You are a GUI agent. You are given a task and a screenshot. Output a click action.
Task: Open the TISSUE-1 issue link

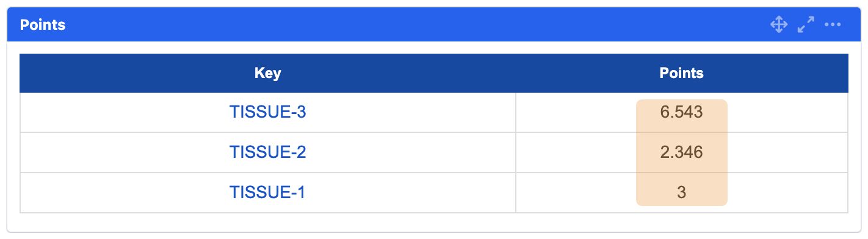(x=267, y=193)
